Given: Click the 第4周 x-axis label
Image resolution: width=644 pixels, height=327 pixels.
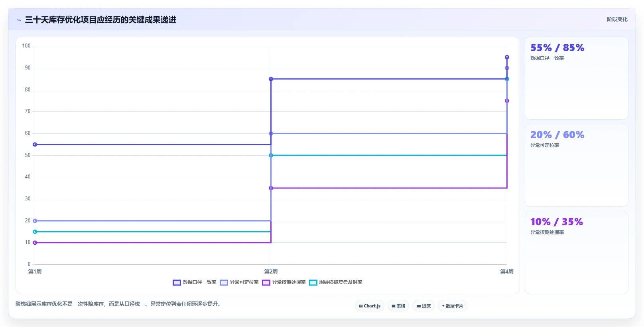Looking at the screenshot, I should [x=507, y=272].
